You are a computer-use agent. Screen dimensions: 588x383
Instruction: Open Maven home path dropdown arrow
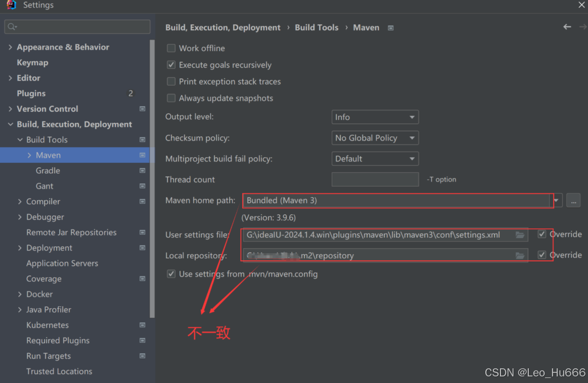(557, 201)
